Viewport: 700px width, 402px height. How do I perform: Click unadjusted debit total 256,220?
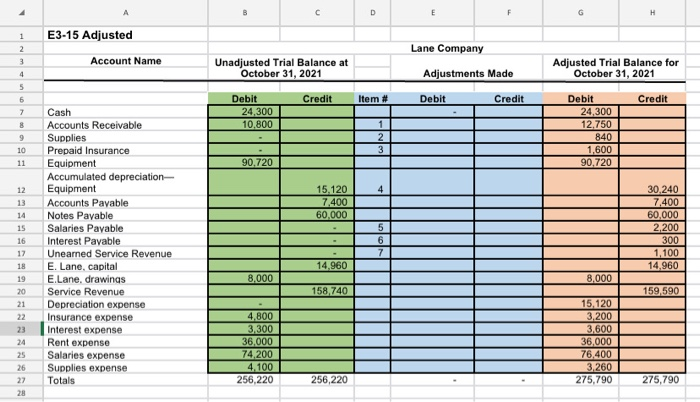pyautogui.click(x=244, y=380)
